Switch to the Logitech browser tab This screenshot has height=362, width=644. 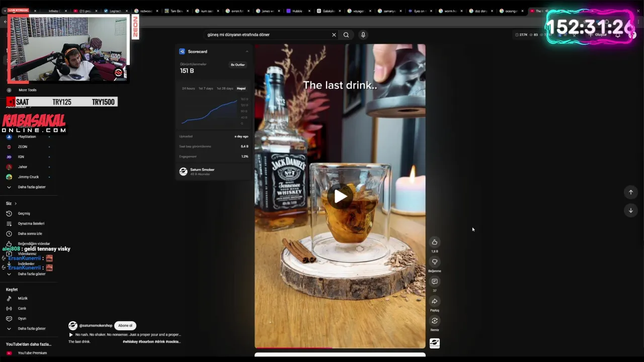[x=115, y=11]
